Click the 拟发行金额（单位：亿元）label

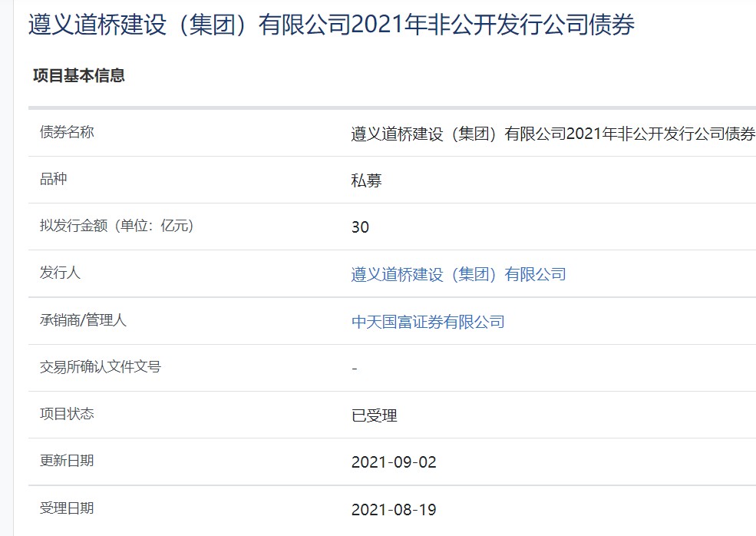point(117,225)
